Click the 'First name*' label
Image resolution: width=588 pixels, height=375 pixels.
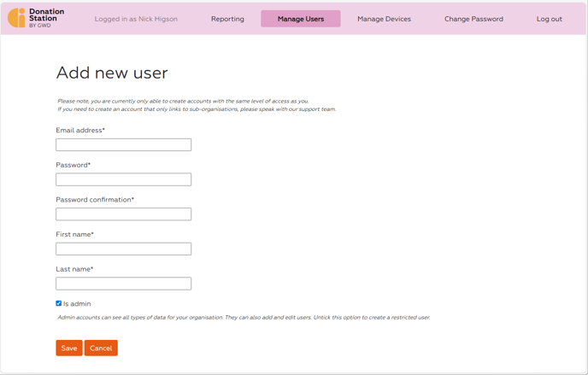(74, 235)
